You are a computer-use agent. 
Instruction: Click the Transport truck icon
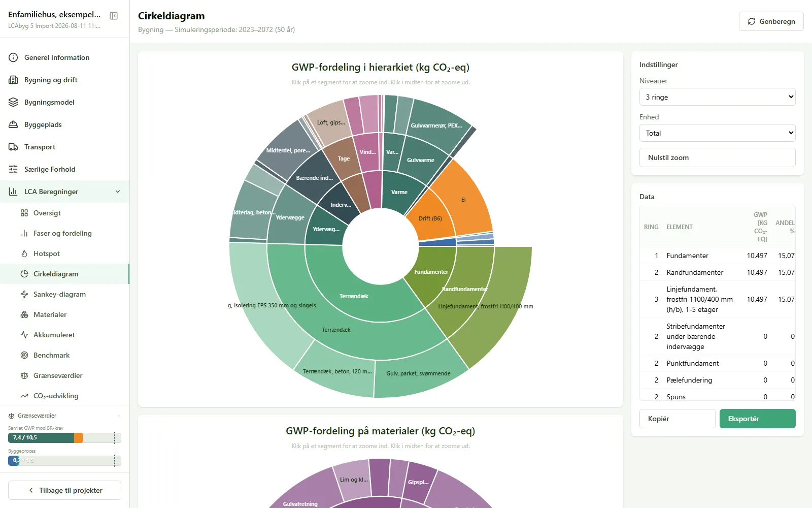click(13, 147)
